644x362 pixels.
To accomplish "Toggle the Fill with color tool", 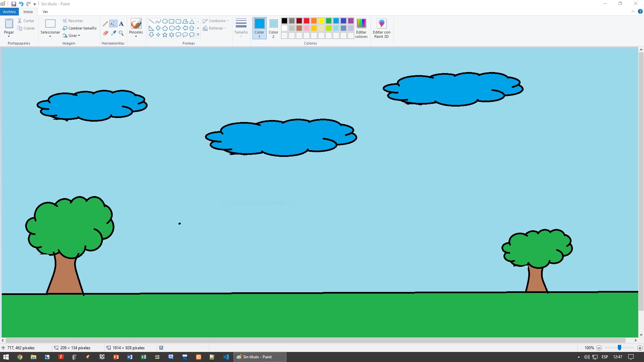I will [113, 24].
